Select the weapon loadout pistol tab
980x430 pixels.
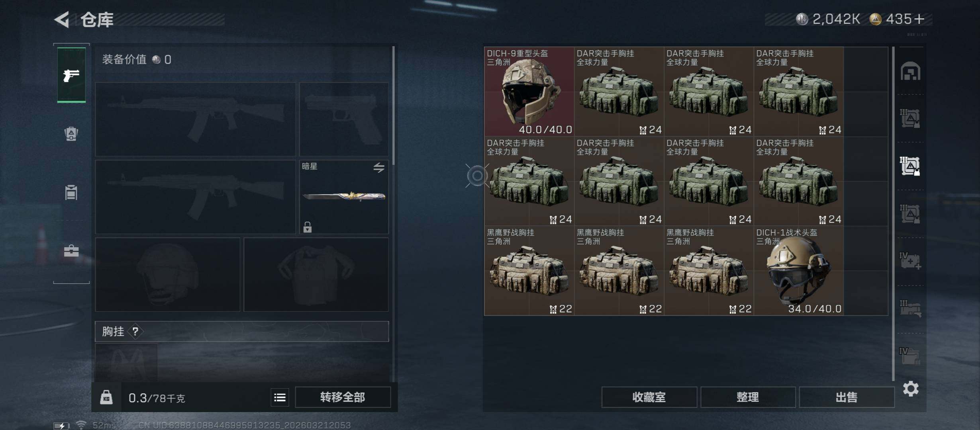(x=71, y=75)
